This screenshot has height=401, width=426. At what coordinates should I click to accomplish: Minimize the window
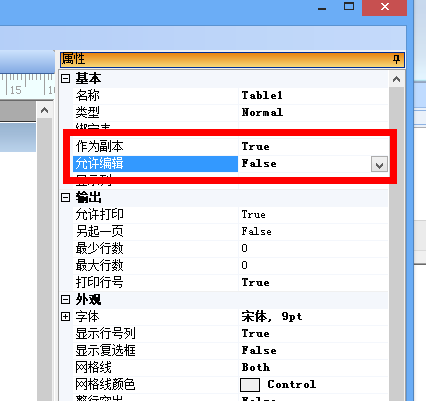point(322,7)
